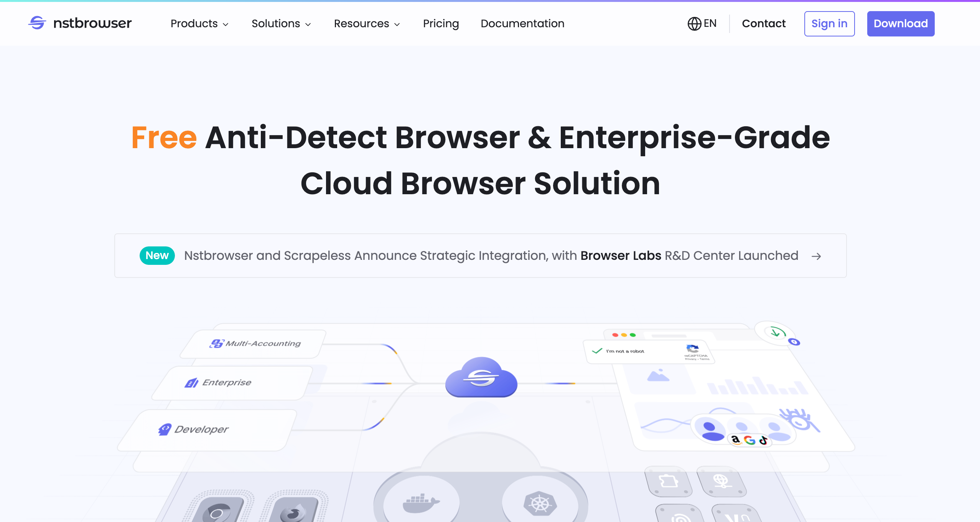Viewport: 980px width, 522px height.
Task: Open the Contact link
Action: tap(764, 24)
